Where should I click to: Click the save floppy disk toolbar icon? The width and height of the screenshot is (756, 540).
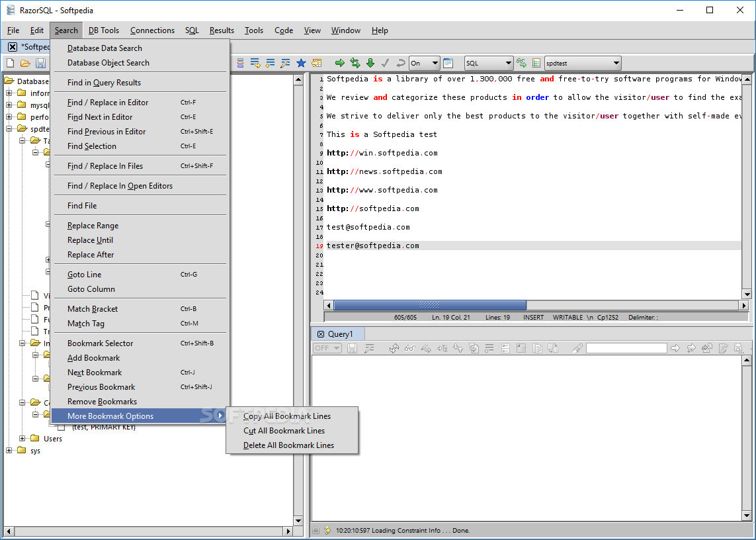[x=40, y=63]
